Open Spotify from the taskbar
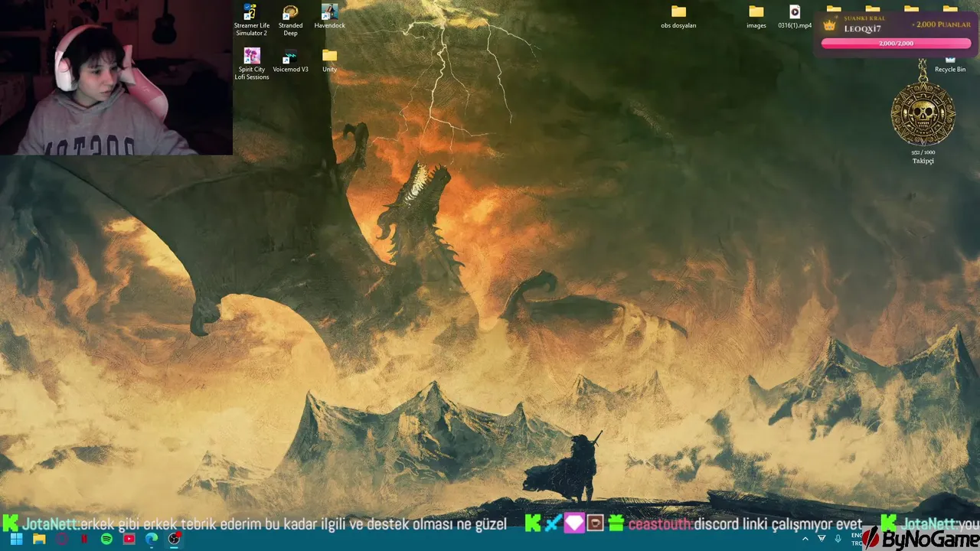The width and height of the screenshot is (980, 551). pos(106,539)
